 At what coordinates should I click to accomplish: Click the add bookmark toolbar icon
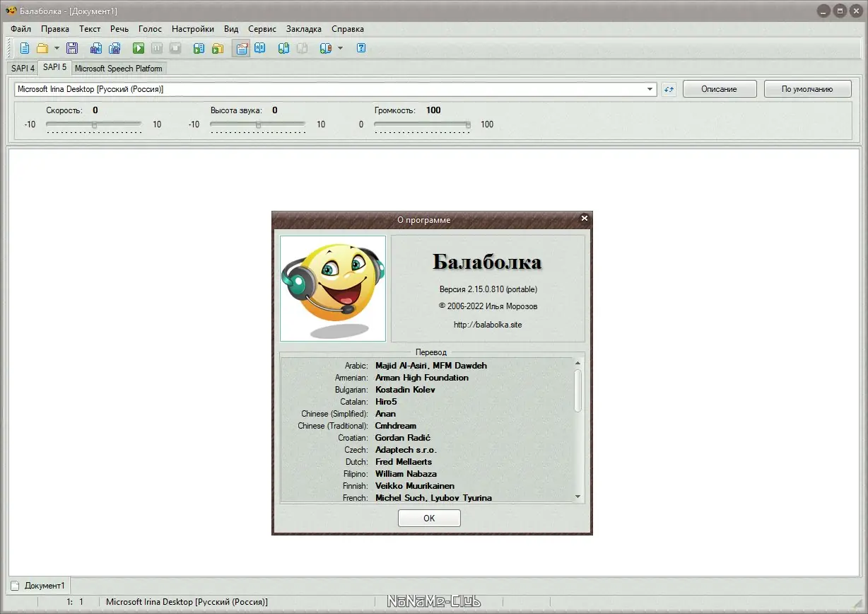tap(283, 48)
